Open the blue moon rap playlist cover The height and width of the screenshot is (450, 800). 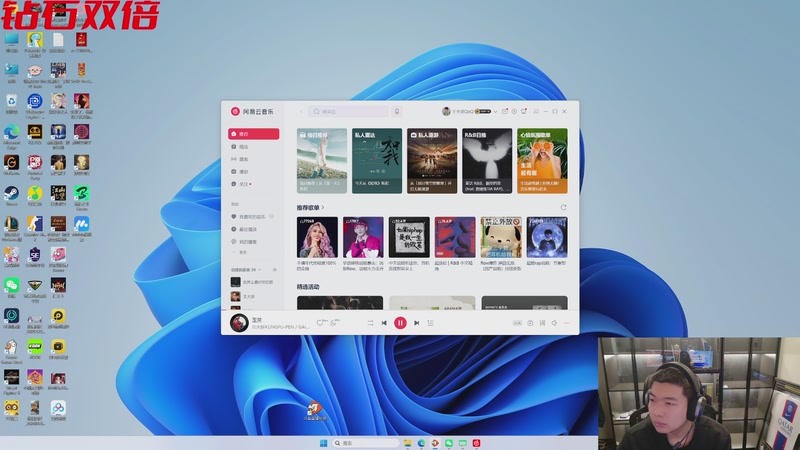tap(547, 237)
